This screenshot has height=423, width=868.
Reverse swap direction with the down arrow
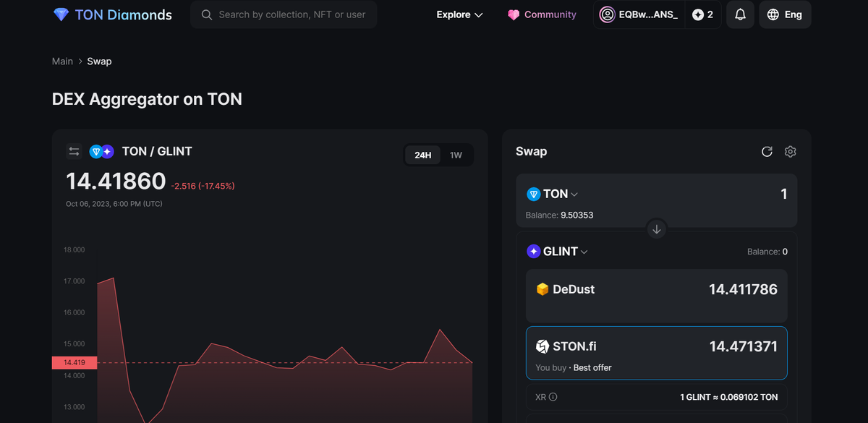(x=657, y=229)
